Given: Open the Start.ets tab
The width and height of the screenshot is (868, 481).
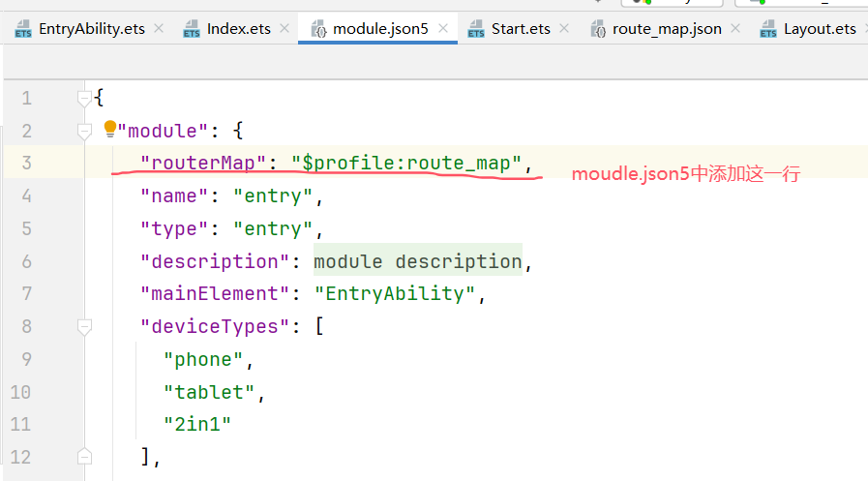Looking at the screenshot, I should 521,29.
